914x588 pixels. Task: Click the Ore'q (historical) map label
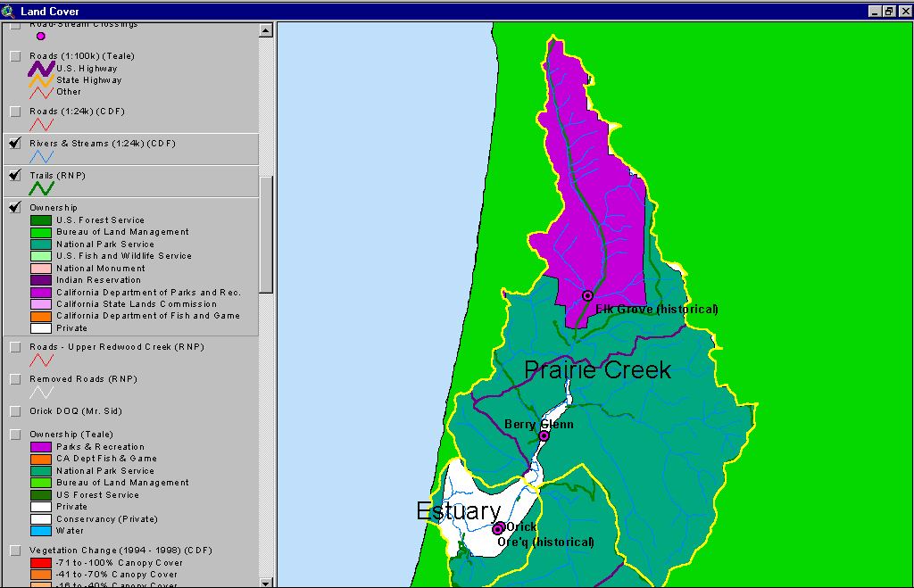pos(545,542)
